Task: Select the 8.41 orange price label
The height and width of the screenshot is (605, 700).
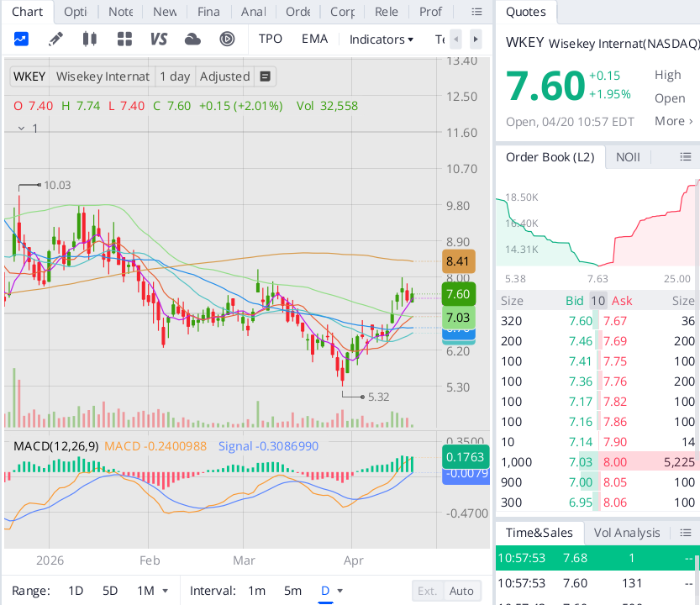Action: [458, 261]
